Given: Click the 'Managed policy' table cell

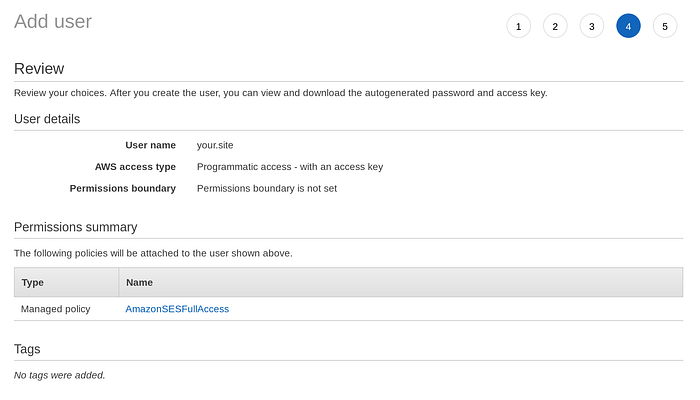Looking at the screenshot, I should click(56, 309).
